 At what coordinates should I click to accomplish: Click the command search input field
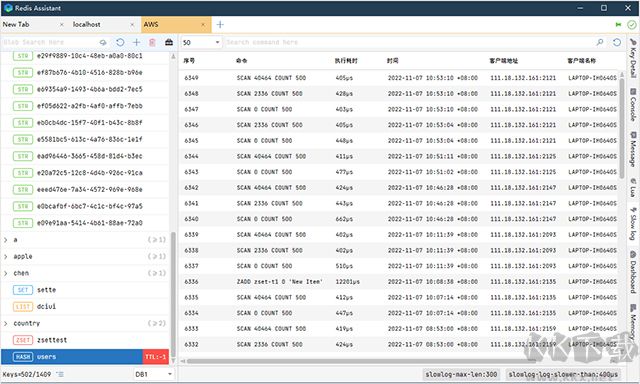click(410, 42)
